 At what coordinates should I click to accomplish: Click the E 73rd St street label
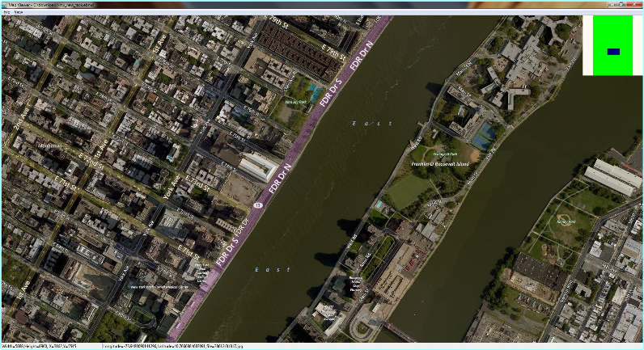click(197, 183)
